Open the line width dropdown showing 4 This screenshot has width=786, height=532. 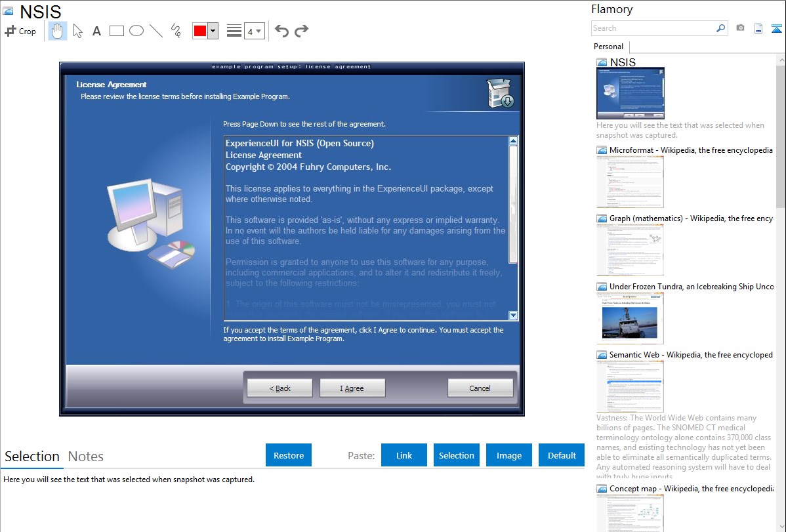[x=254, y=31]
